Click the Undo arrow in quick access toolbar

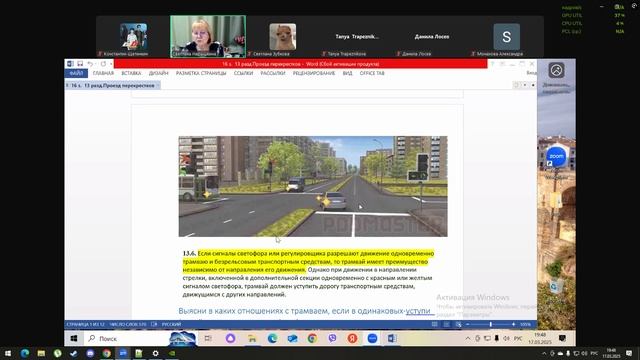point(90,64)
